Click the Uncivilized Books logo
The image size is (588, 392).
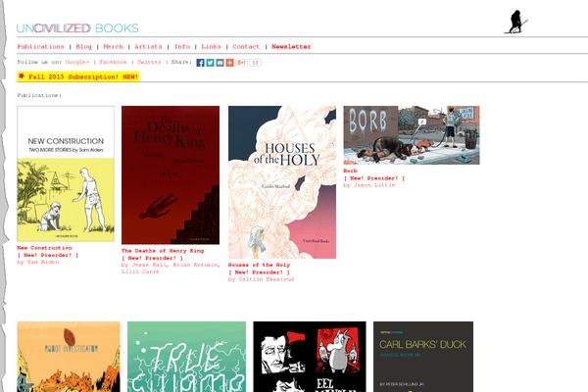tap(77, 28)
